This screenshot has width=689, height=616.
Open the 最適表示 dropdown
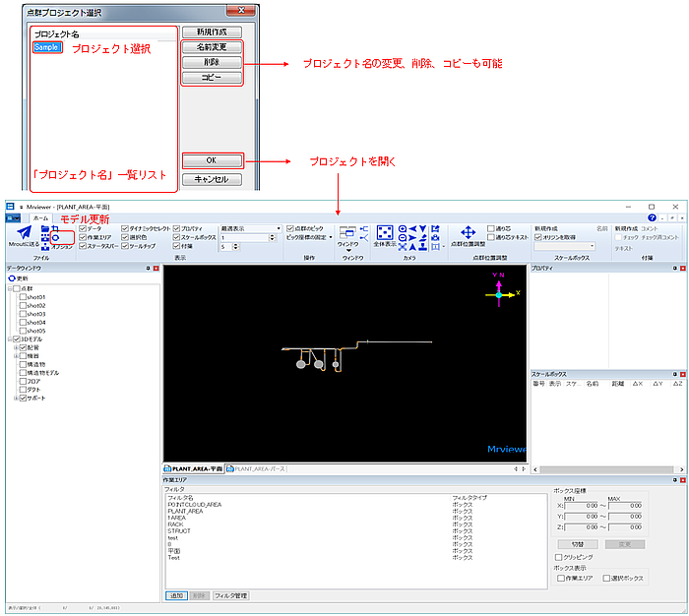click(250, 228)
